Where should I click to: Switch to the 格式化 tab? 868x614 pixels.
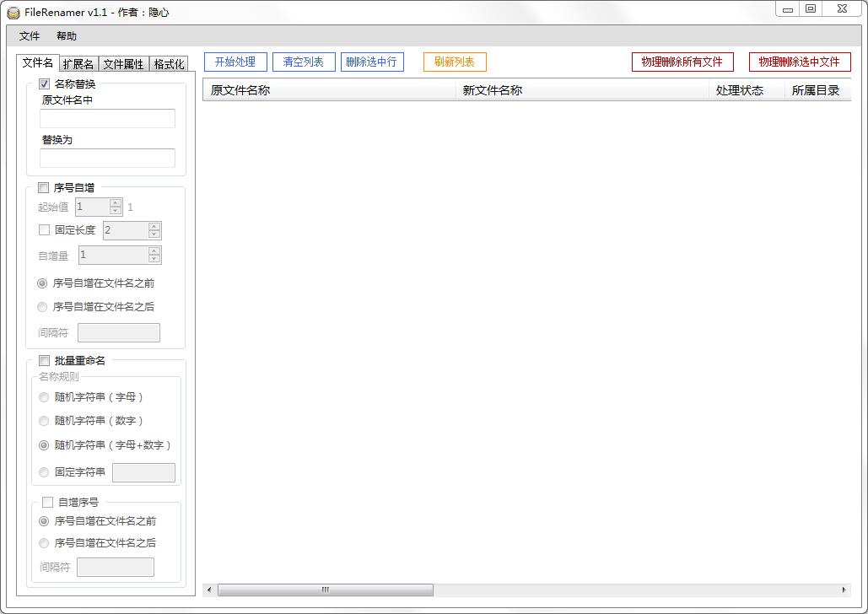pos(169,64)
